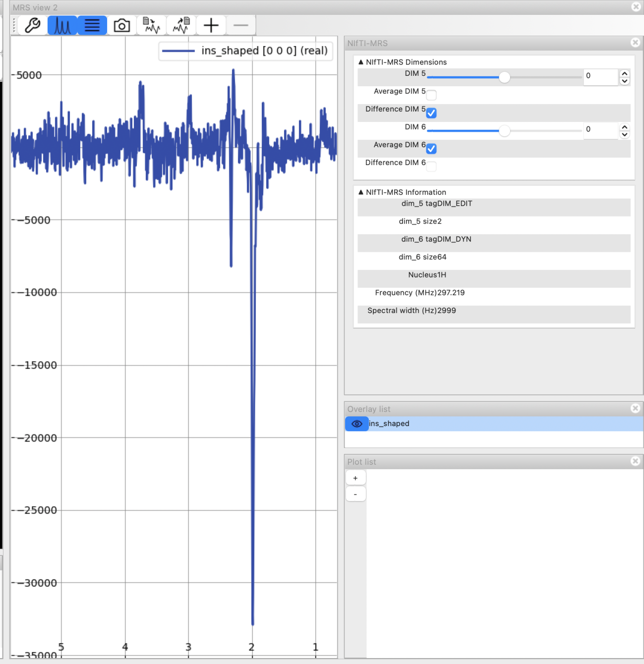Click the dim_6 tag DIM_DYN row
The width and height of the screenshot is (644, 664).
click(494, 243)
